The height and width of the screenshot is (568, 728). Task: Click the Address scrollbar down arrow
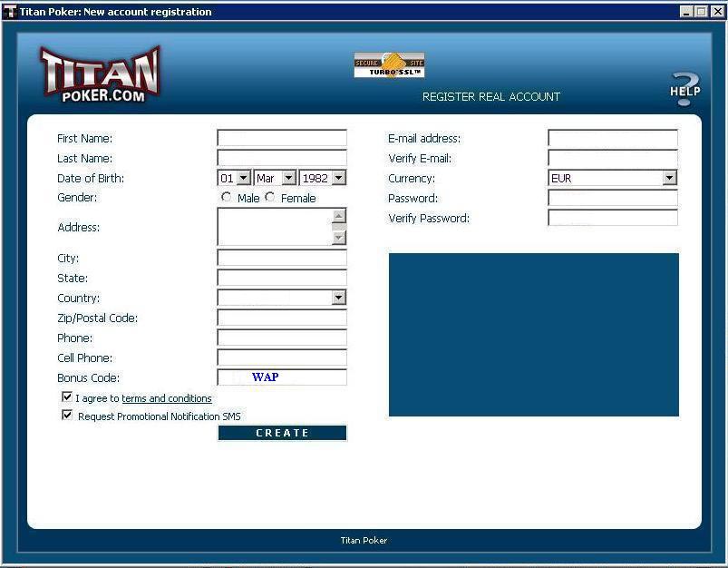point(339,238)
